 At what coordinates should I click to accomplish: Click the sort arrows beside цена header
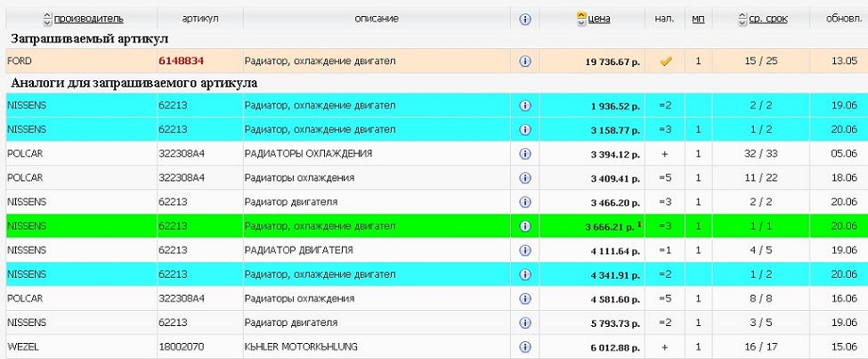tap(580, 19)
